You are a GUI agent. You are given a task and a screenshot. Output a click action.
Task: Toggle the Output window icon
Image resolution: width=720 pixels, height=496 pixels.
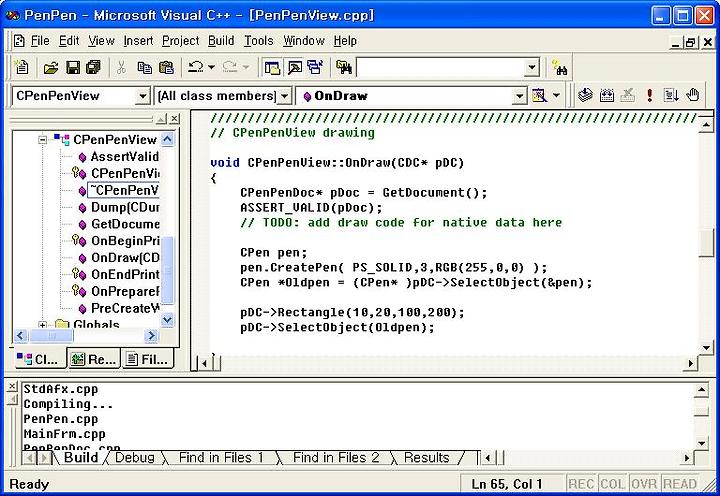(x=294, y=68)
